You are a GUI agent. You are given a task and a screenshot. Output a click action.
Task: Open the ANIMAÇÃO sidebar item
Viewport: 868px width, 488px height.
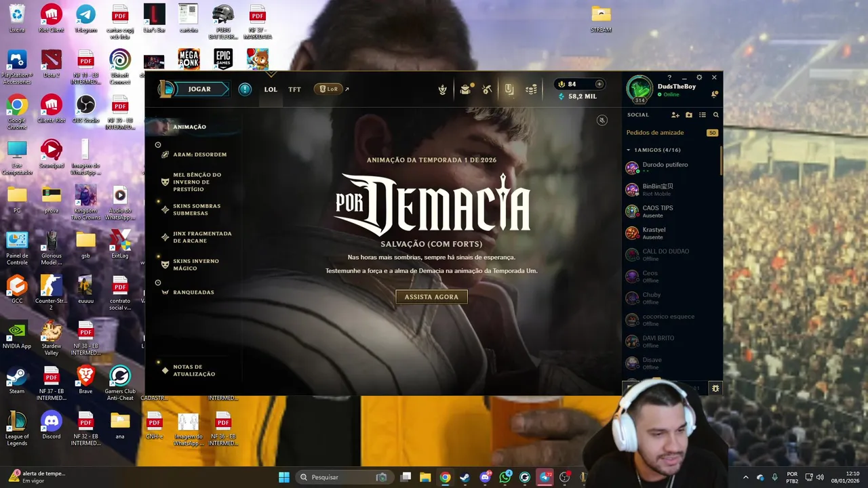pyautogui.click(x=190, y=127)
